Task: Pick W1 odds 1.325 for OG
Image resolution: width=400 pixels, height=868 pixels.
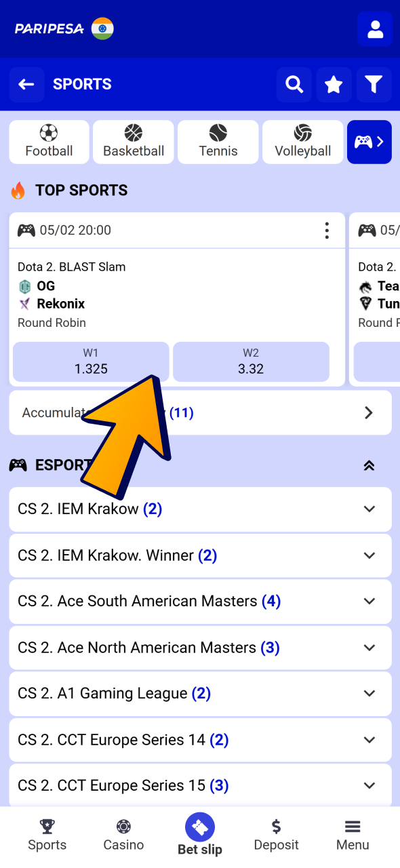Action: pos(90,361)
